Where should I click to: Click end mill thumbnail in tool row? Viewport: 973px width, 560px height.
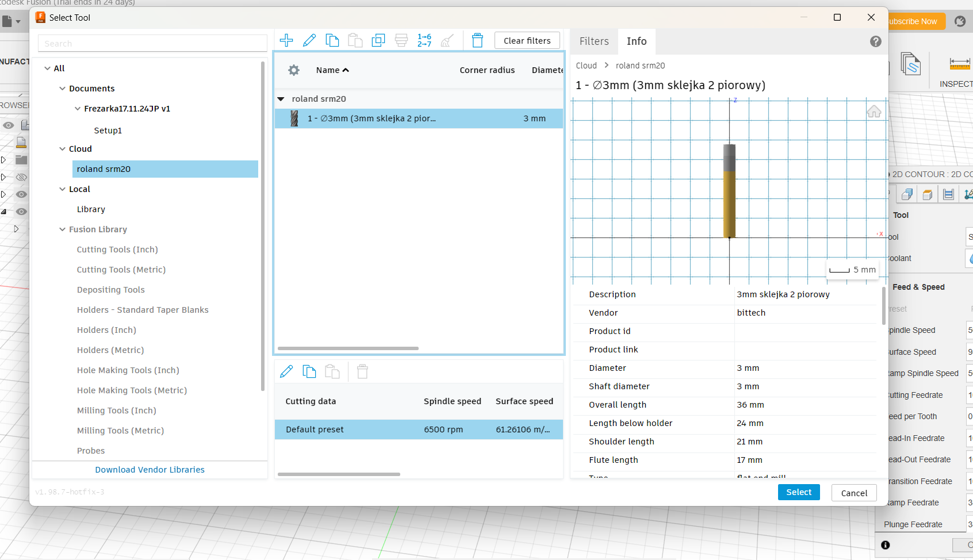tap(294, 118)
